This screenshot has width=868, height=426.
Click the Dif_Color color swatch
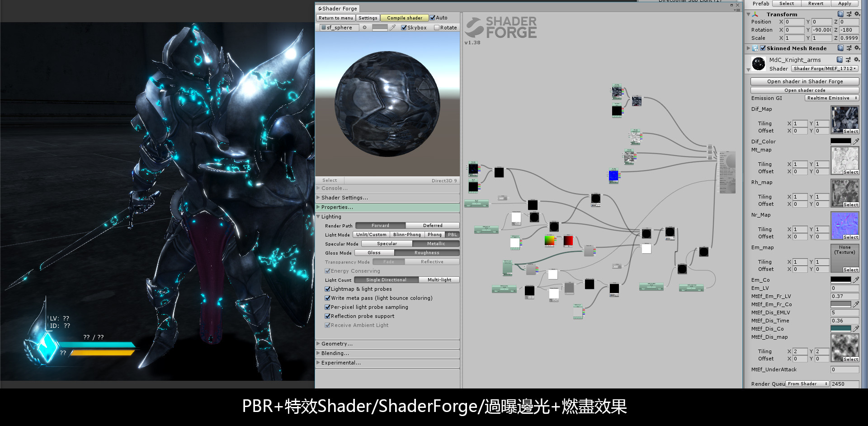tap(840, 141)
